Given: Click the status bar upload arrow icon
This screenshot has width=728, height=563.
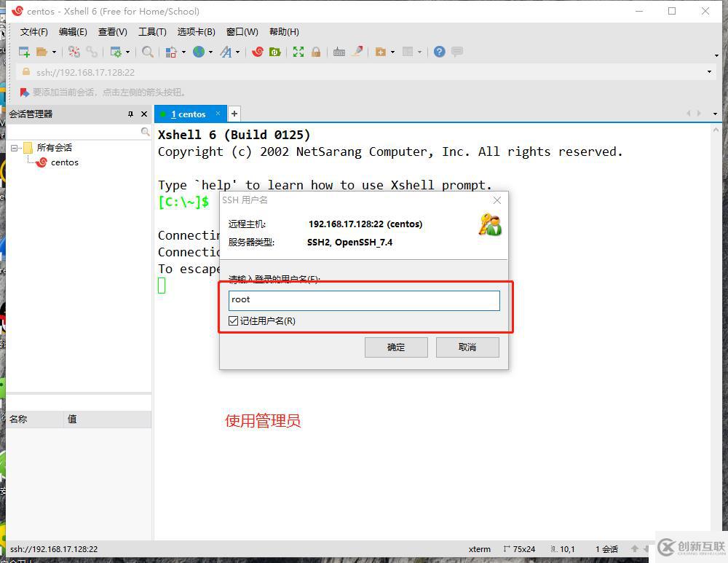Looking at the screenshot, I should [x=635, y=548].
